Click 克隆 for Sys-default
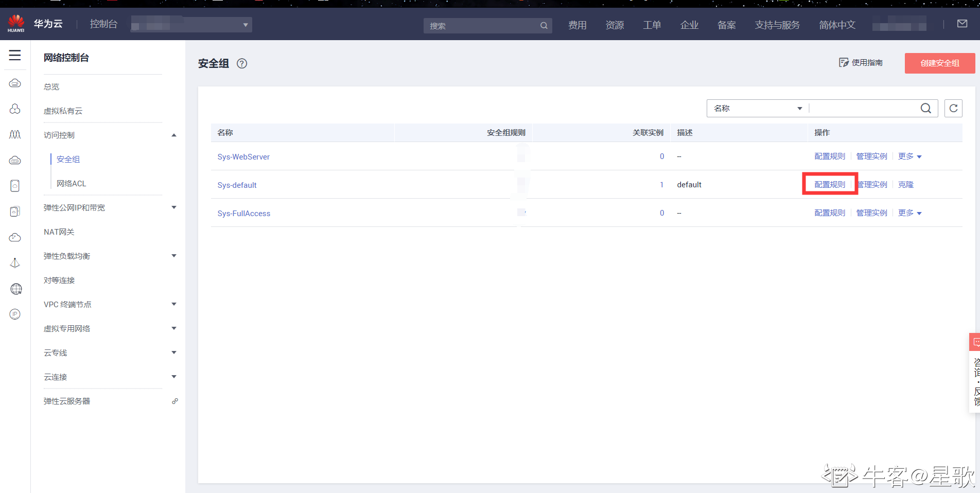This screenshot has width=980, height=493. click(x=906, y=185)
